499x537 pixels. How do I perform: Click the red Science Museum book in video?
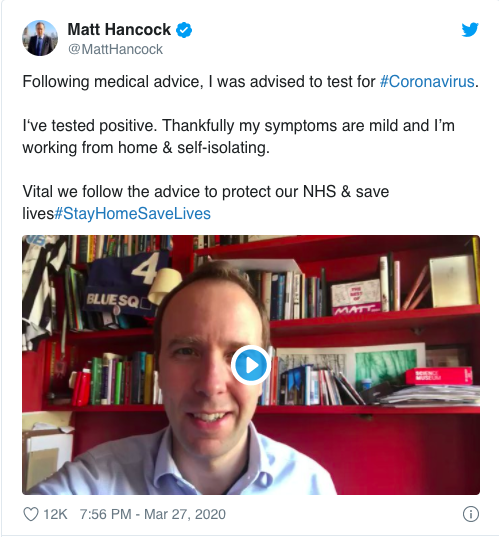pos(439,376)
